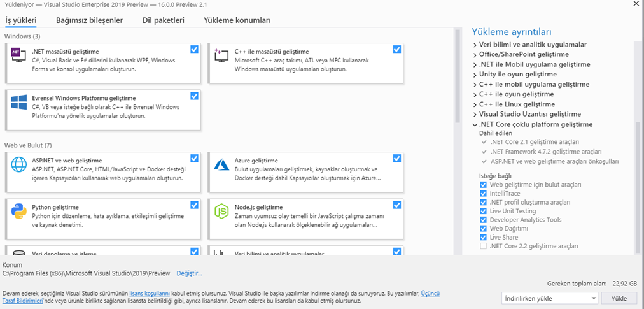Disable Developer Analytics Tools option
Screen dimensions: 644x309
[x=484, y=220]
